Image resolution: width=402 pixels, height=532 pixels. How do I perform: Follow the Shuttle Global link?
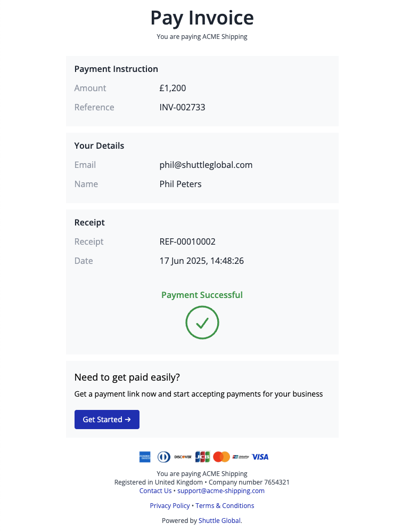click(219, 521)
